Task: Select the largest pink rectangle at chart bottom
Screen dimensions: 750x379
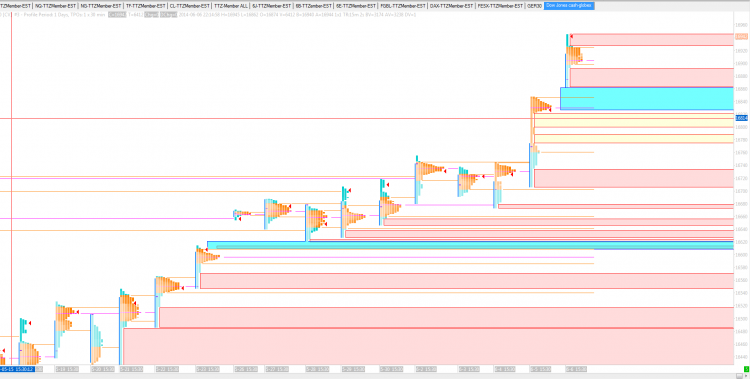Action: [428, 346]
